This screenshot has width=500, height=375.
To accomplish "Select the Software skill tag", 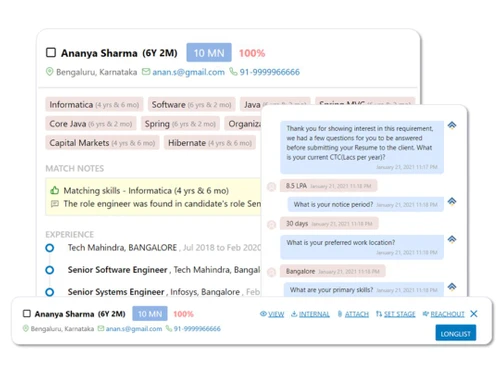I will (192, 105).
